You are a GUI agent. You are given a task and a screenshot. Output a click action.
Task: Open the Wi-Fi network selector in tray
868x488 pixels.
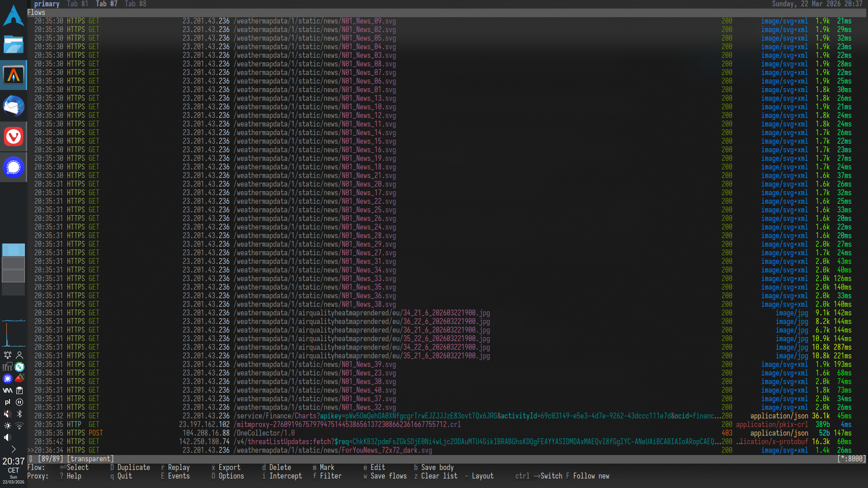pos(19,426)
